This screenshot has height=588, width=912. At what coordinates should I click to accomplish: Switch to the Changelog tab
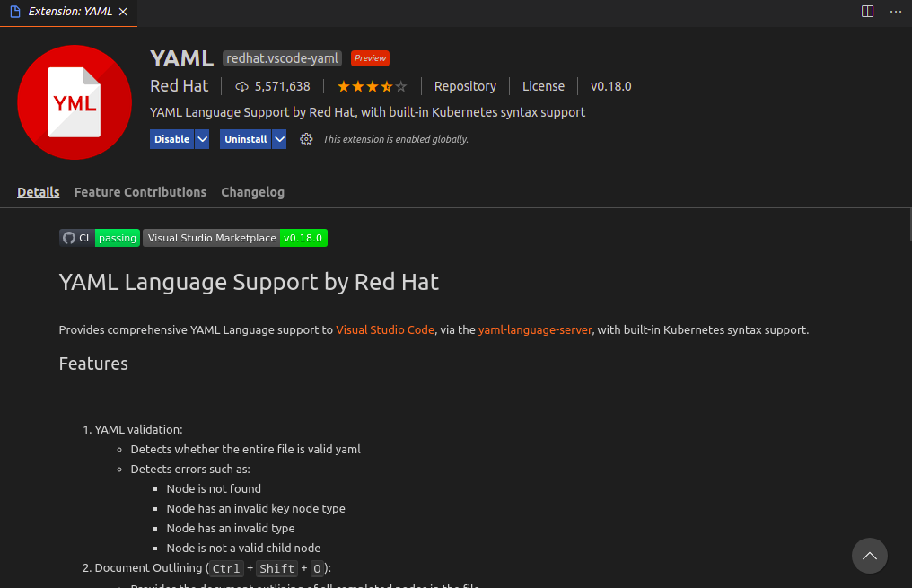coord(252,192)
